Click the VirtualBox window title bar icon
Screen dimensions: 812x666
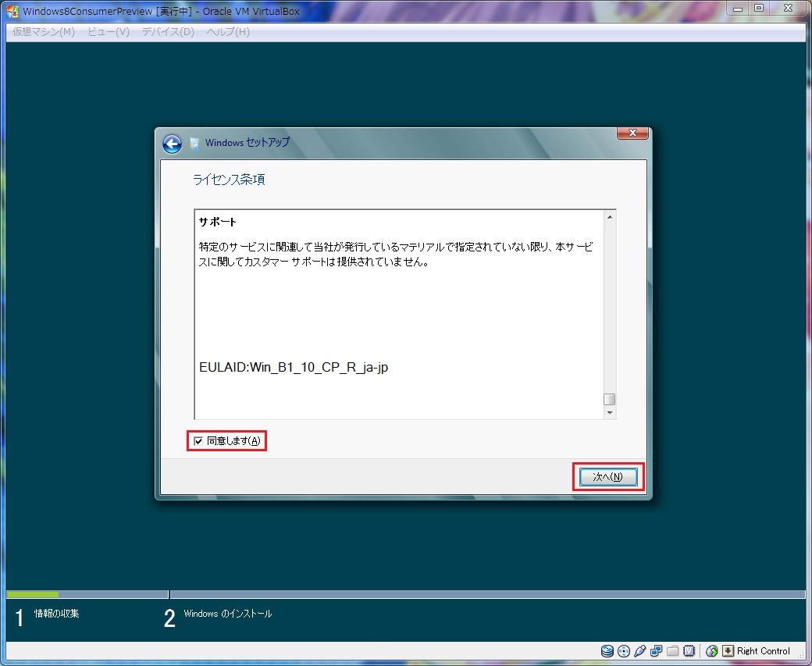(x=12, y=11)
